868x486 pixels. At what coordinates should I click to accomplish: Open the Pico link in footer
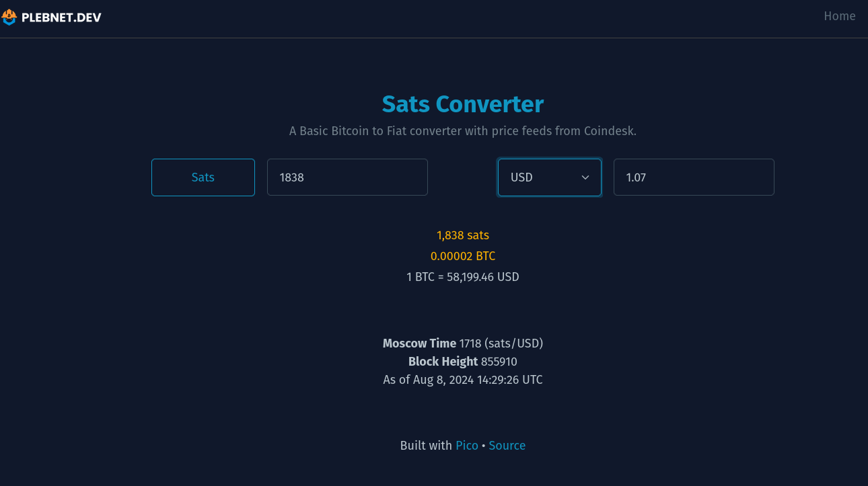(467, 446)
